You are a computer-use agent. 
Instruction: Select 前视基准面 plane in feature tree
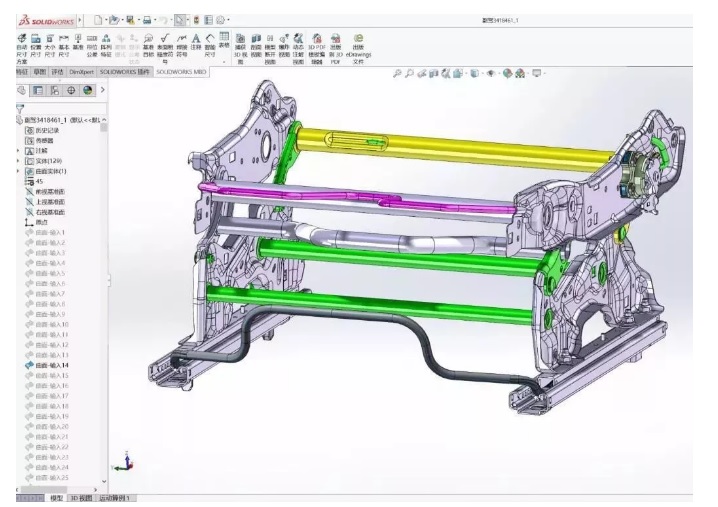pos(50,191)
